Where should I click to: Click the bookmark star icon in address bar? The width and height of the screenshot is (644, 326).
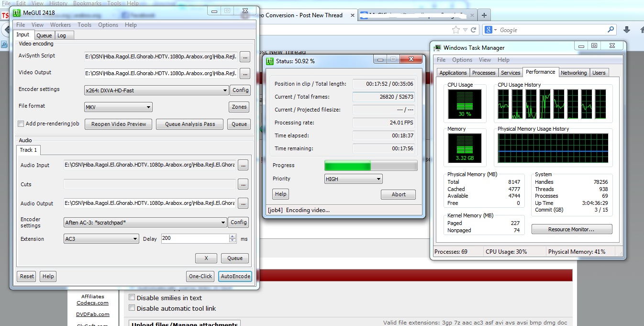coord(455,30)
